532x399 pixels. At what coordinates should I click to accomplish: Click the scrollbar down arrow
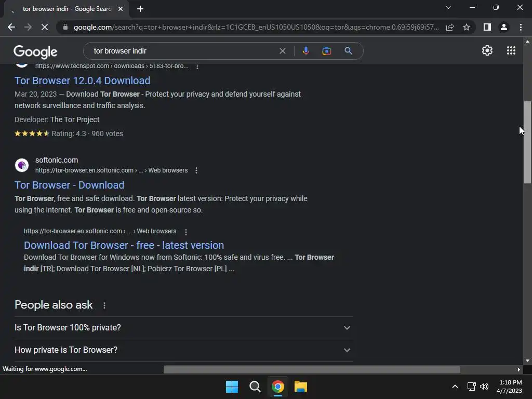click(527, 361)
